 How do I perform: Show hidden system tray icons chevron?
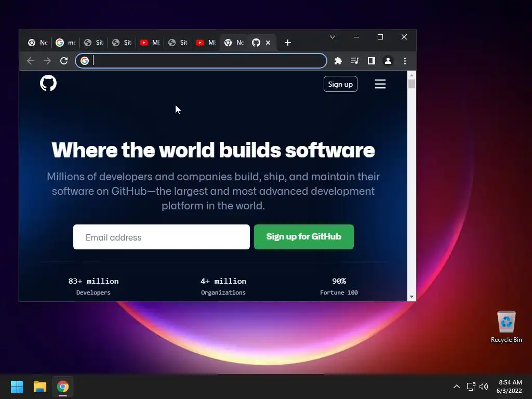pyautogui.click(x=457, y=387)
